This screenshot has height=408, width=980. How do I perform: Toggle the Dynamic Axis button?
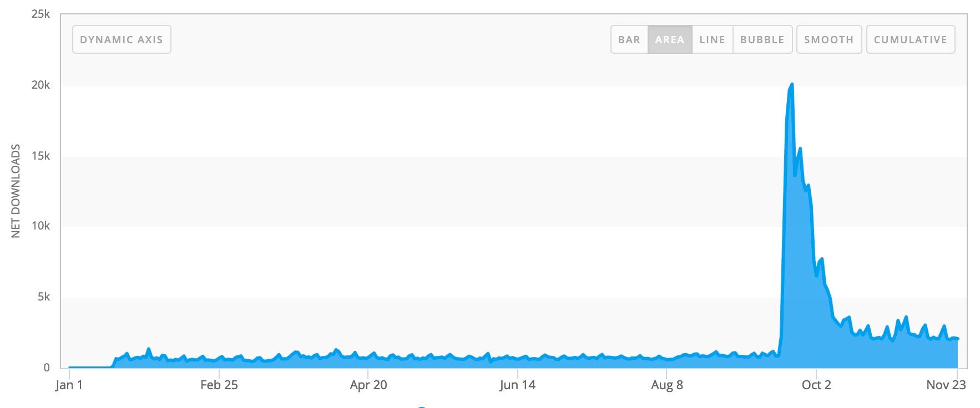pos(122,39)
